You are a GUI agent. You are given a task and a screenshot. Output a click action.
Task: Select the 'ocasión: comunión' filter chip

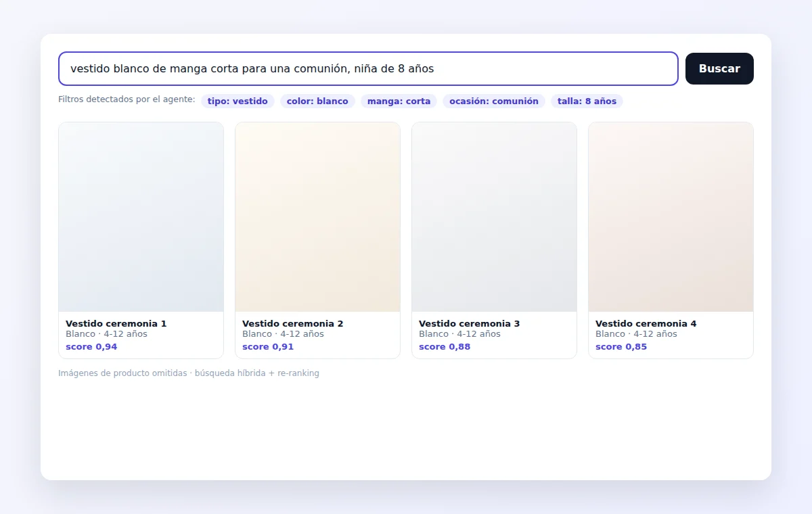(494, 101)
